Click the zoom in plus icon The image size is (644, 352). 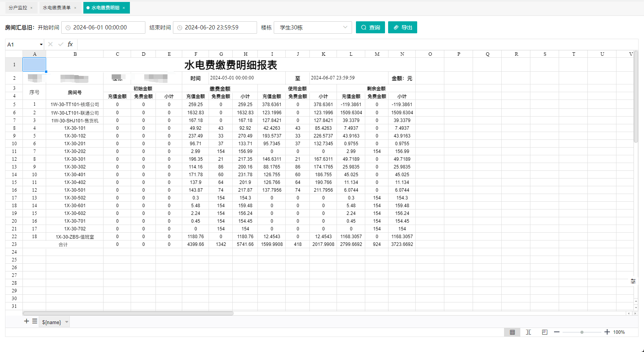pos(607,332)
